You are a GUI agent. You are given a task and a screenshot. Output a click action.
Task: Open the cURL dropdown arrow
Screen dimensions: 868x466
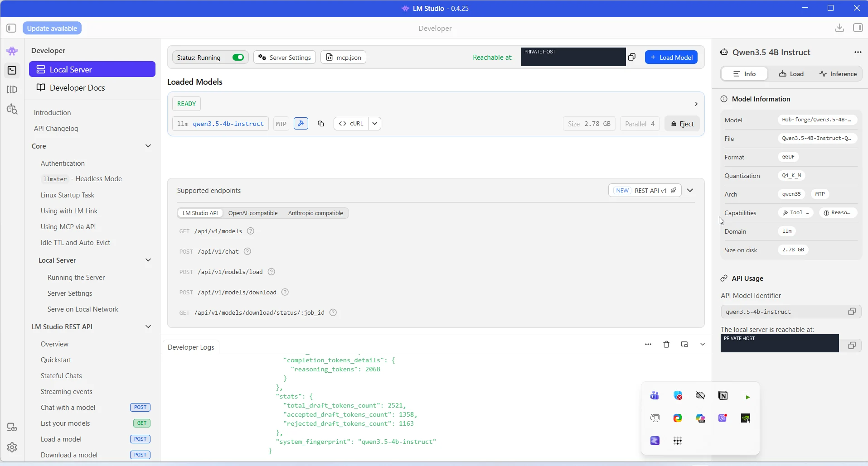(375, 124)
